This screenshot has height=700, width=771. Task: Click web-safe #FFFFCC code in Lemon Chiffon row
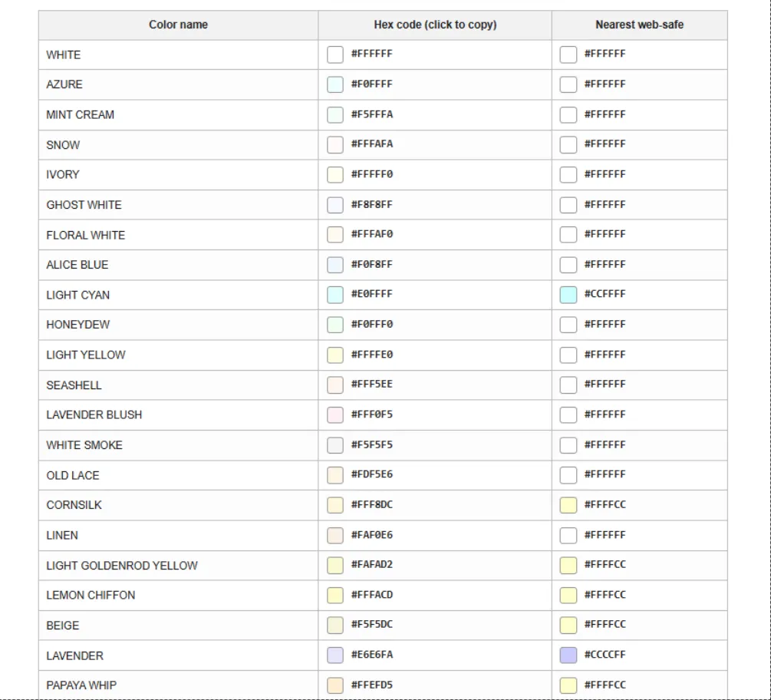click(605, 594)
